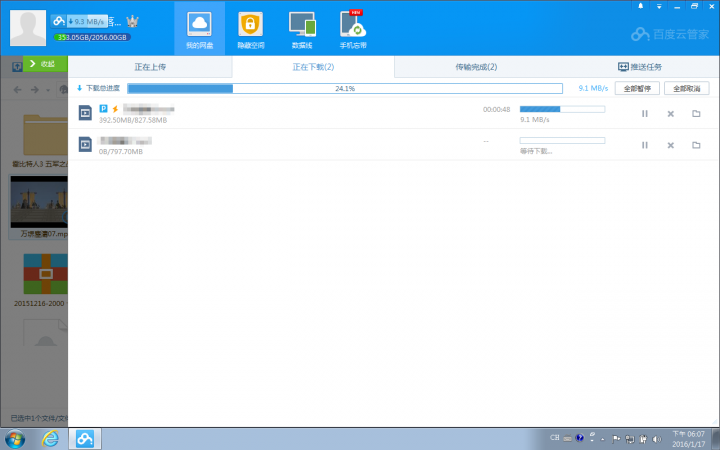Click the network tray icon
720x450 pixels.
(x=630, y=439)
